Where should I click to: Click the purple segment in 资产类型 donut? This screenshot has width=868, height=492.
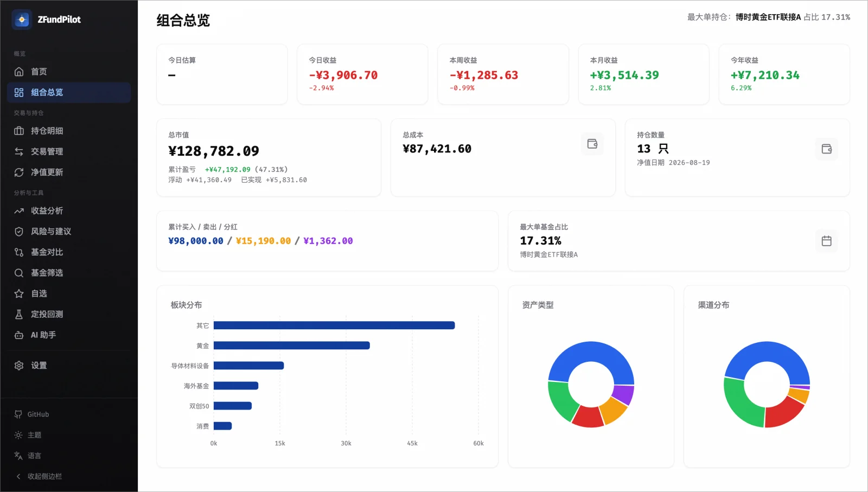[x=624, y=394]
